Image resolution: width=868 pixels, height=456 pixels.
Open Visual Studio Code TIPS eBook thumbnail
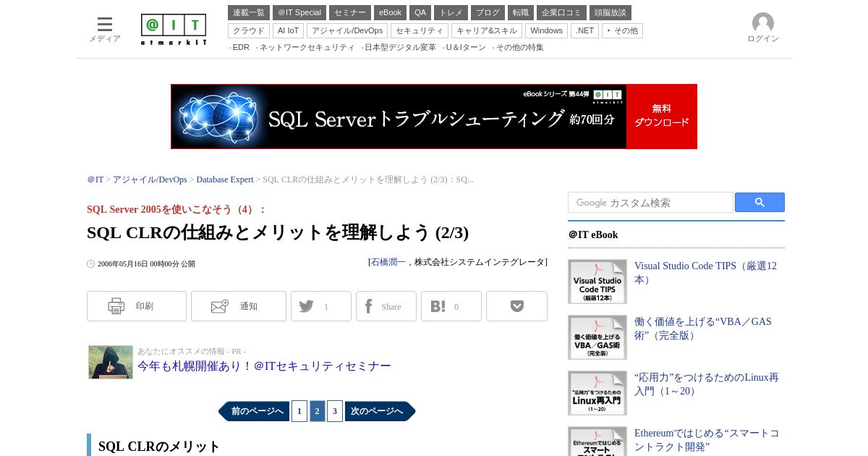click(597, 282)
